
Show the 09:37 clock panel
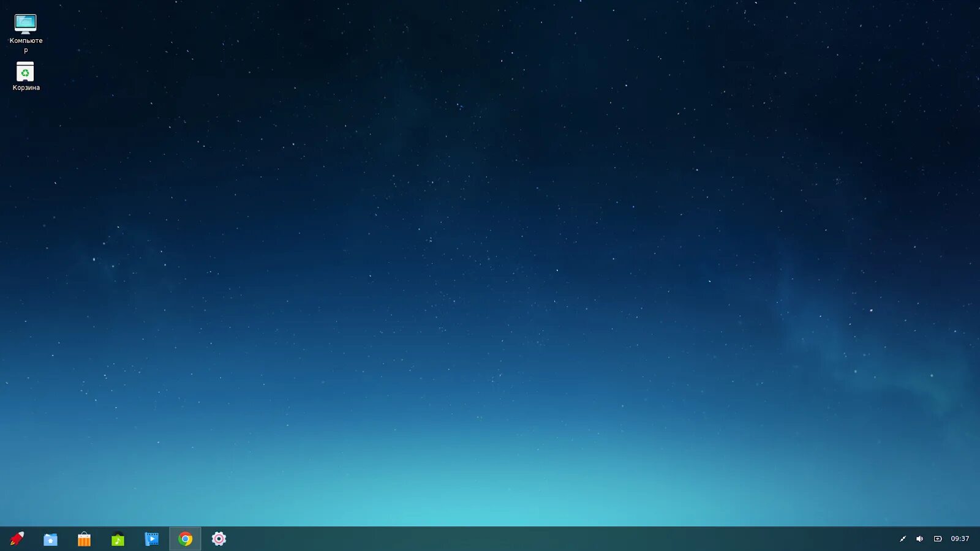(x=960, y=539)
